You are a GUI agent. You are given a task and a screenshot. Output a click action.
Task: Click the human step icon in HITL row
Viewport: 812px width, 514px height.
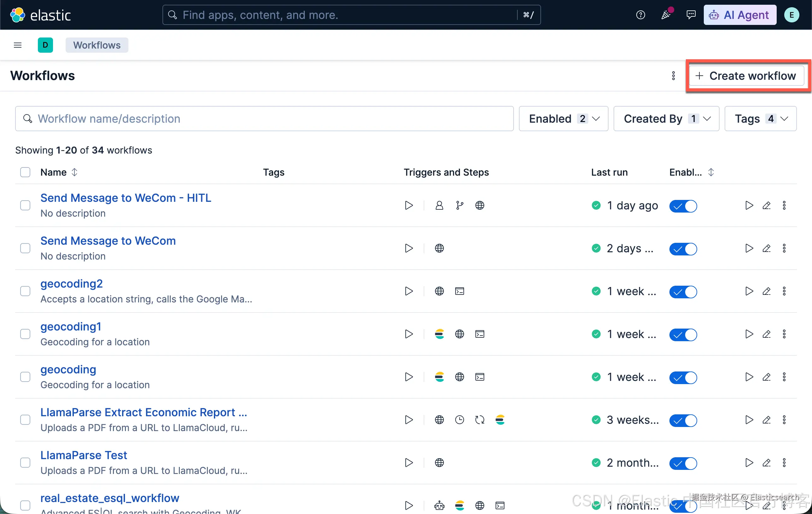(439, 205)
